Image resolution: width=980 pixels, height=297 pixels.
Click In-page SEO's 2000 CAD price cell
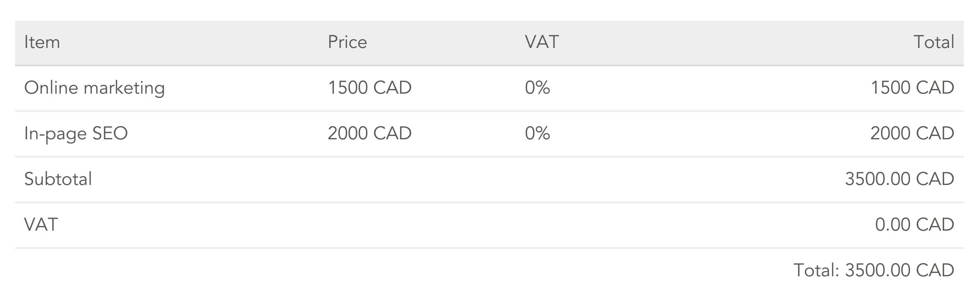click(369, 134)
